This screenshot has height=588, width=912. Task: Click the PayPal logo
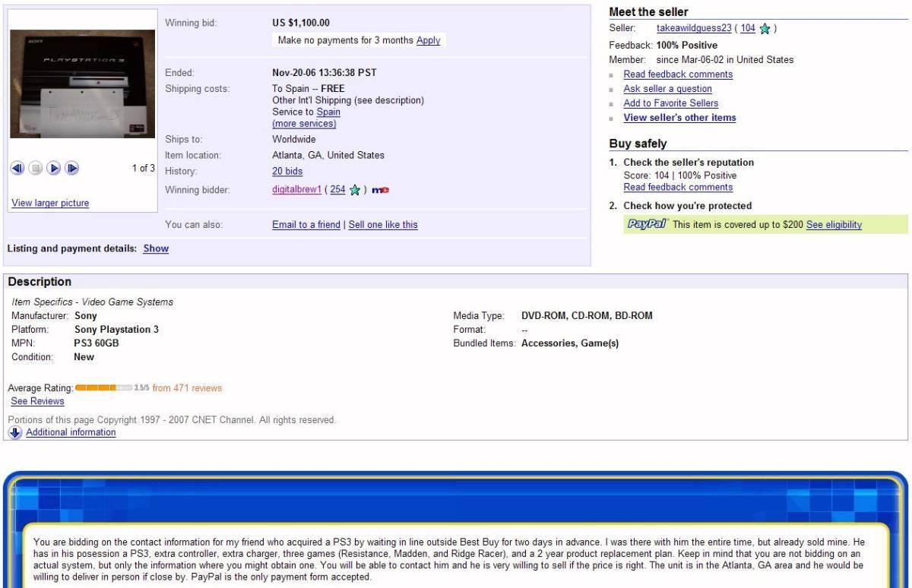[647, 224]
